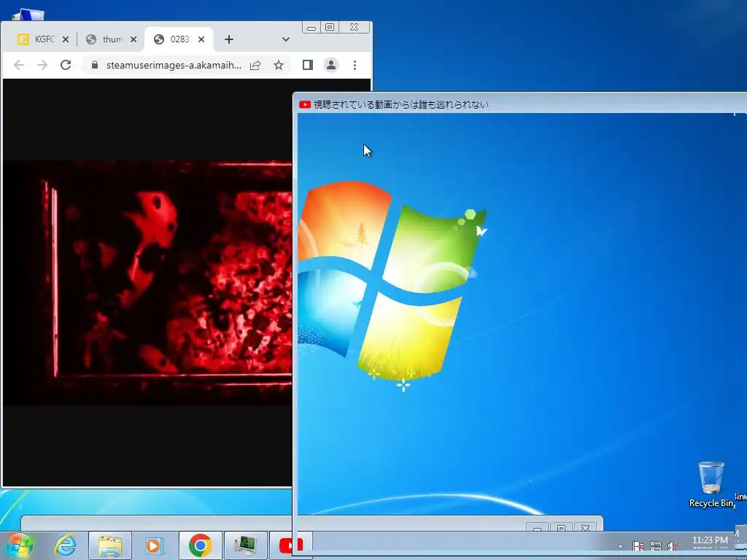
Task: Open the computer monitor app on taskbar
Action: [246, 545]
